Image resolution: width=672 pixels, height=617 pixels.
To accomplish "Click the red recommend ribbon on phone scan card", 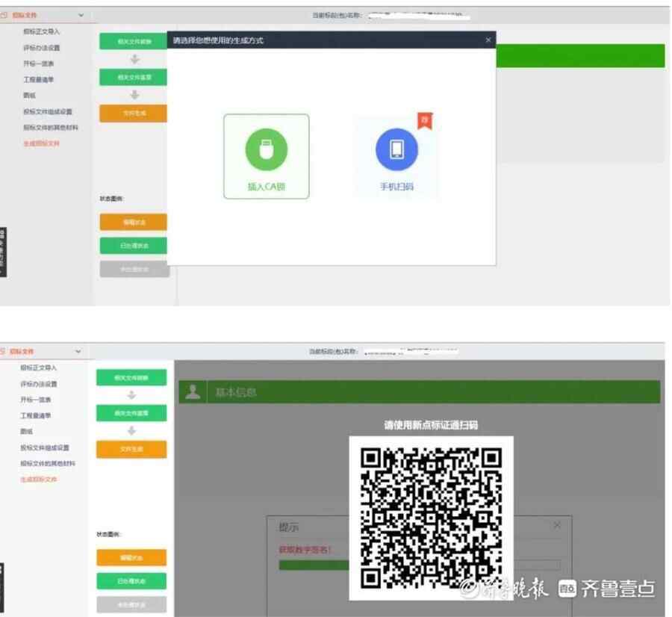I will coord(425,120).
